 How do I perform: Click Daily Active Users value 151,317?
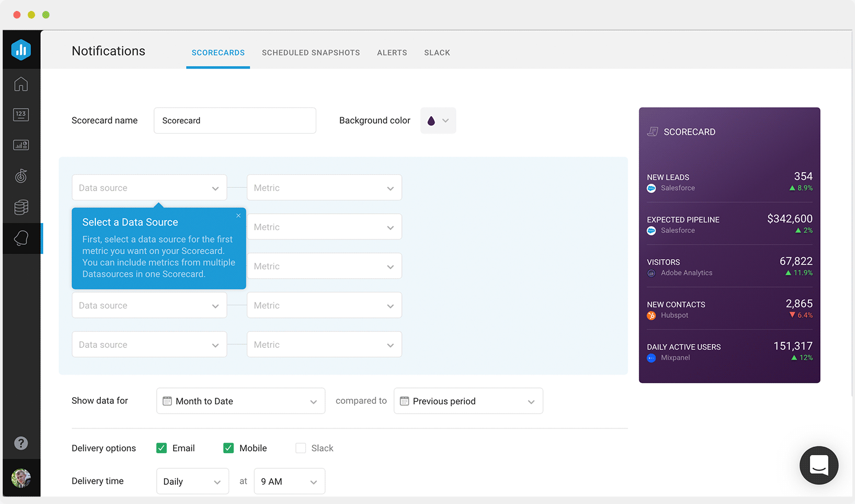click(x=793, y=346)
